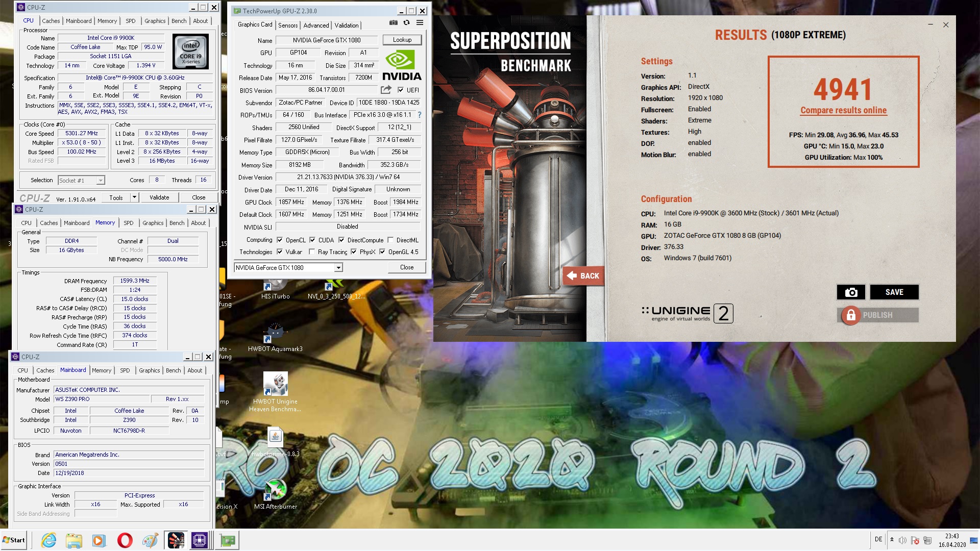
Task: Open MSI Afterburner desktop shortcut
Action: point(276,494)
